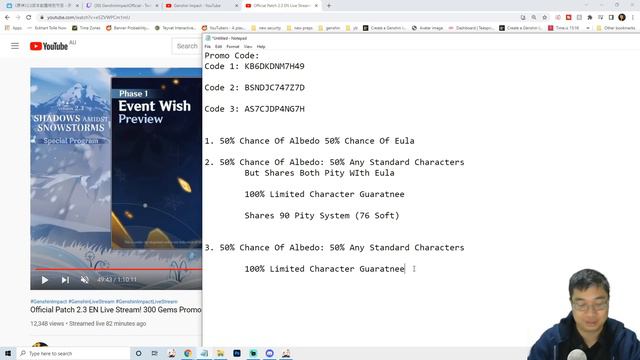The image size is (640, 360).
Task: Open Notepad View menu
Action: [x=248, y=47]
